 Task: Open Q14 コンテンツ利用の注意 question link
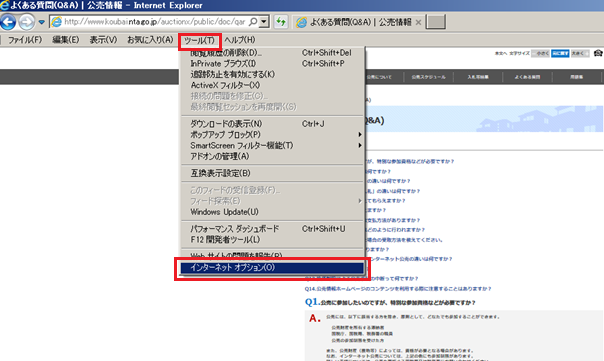398,289
